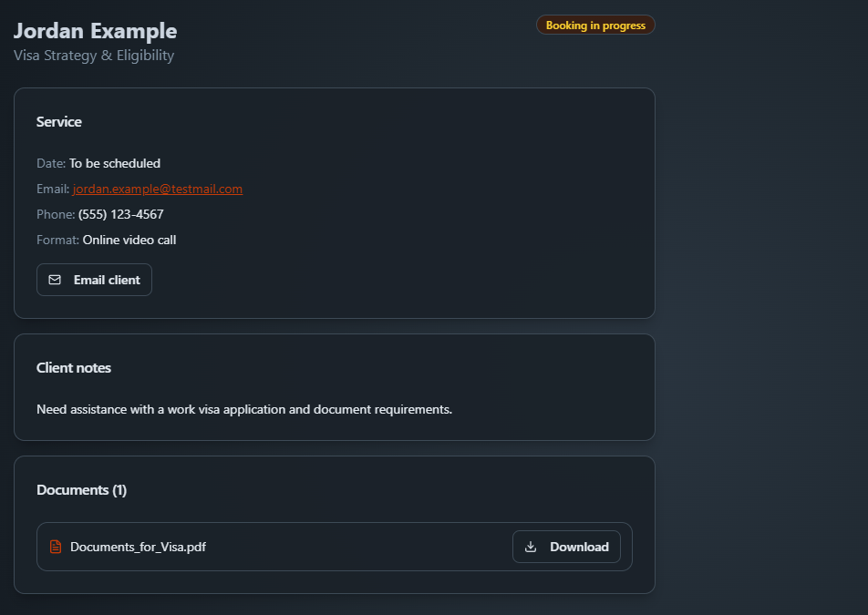Viewport: 868px width, 615px height.
Task: Click the Service section heading
Action: [x=59, y=122]
